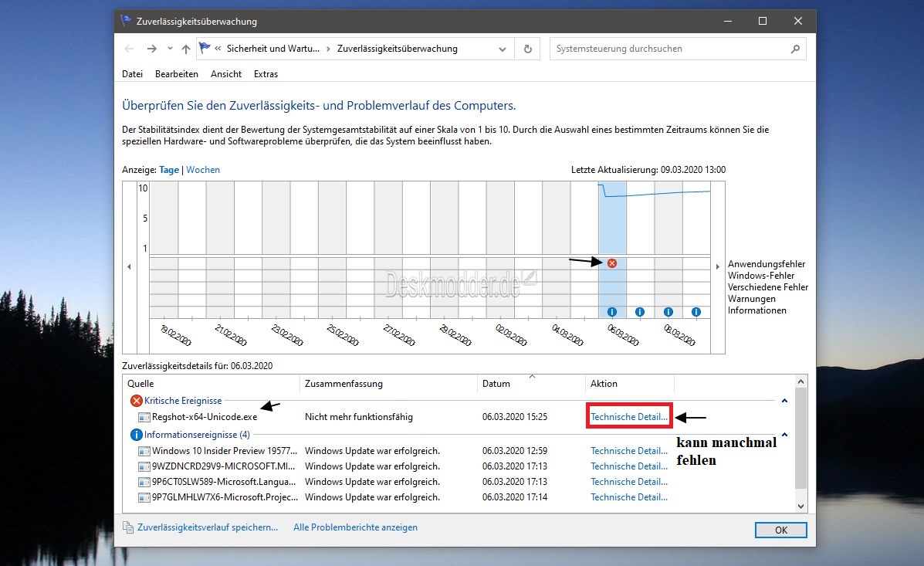
Task: Click the blue information icon under 06.03.2020
Action: pos(612,312)
